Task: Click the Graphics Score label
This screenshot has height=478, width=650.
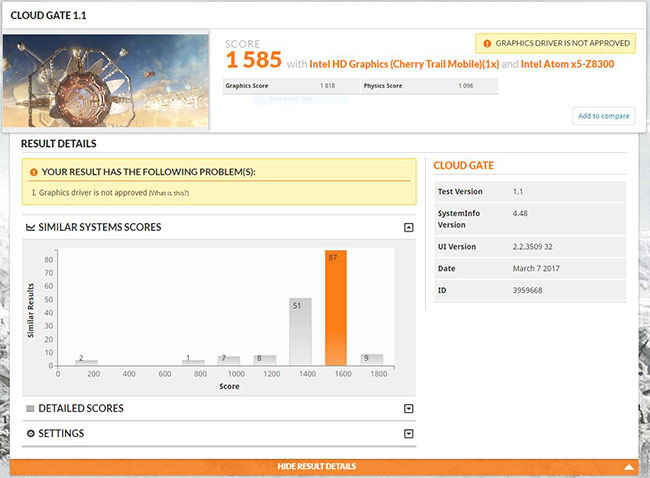Action: click(247, 86)
